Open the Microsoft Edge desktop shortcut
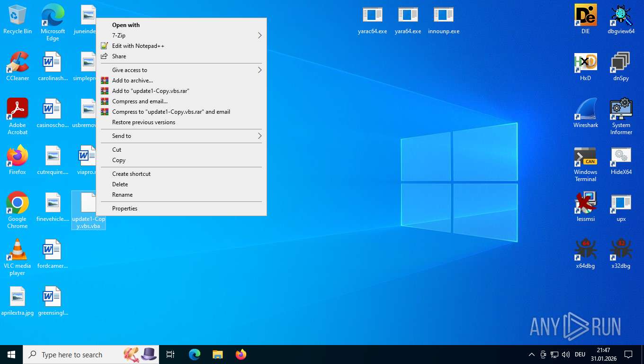 click(53, 23)
